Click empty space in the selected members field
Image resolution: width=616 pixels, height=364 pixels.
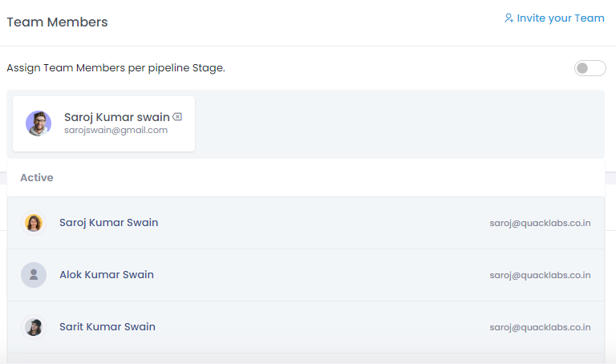pos(401,124)
